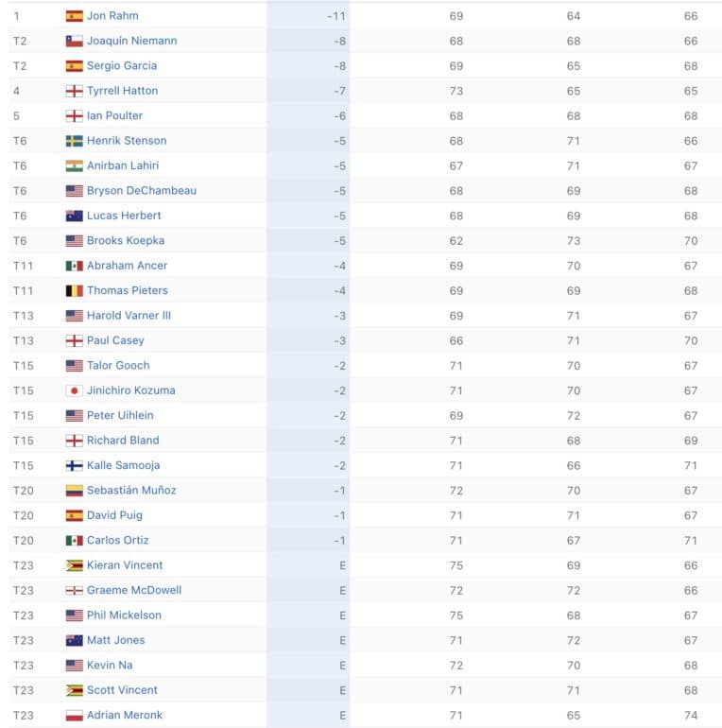
Task: Open Bryson DeChambeau's player page
Action: coord(142,191)
